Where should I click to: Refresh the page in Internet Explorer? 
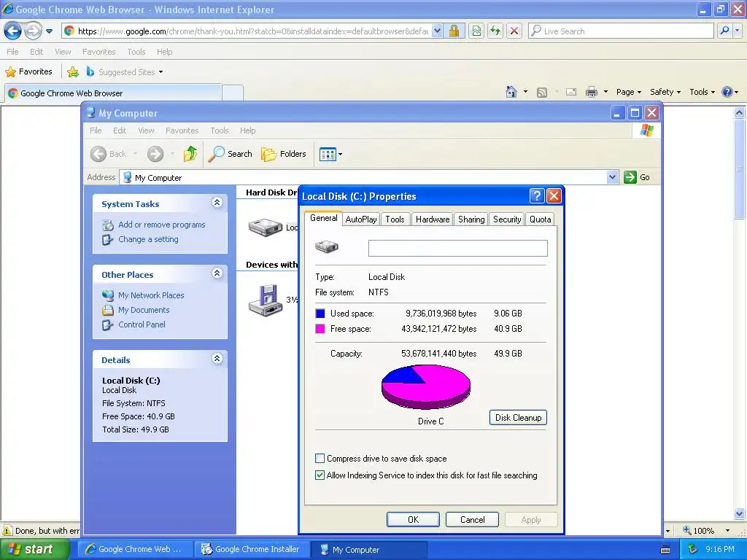tap(495, 31)
